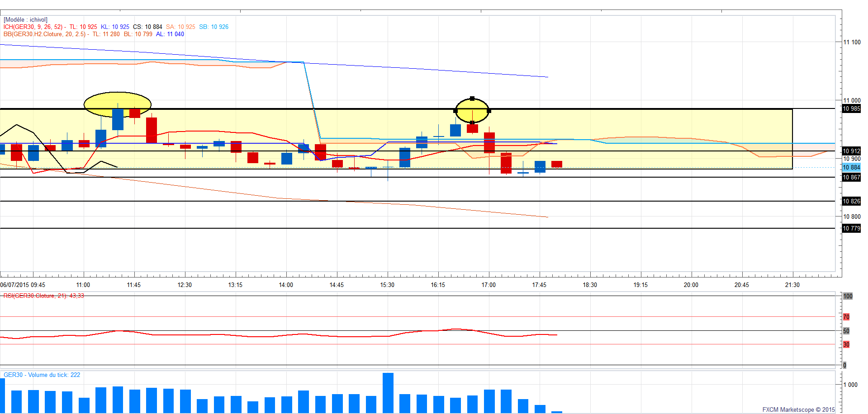Click the 20:00 time axis label
The height and width of the screenshot is (414, 868).
click(x=691, y=285)
